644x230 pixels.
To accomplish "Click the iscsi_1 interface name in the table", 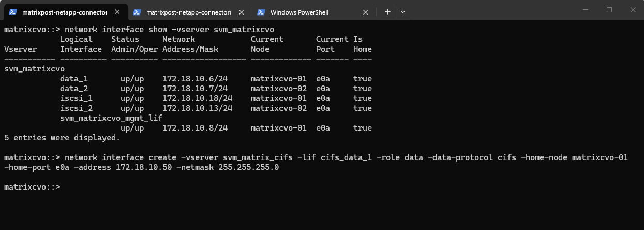I will [76, 98].
